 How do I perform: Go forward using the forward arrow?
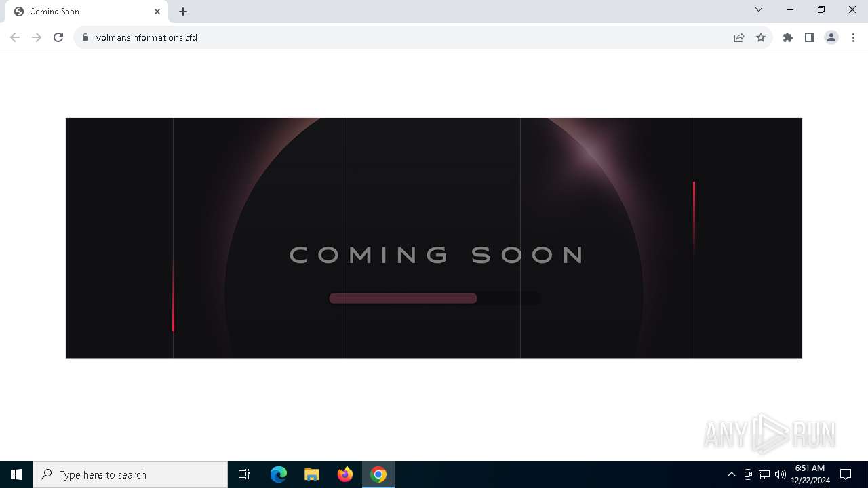pos(37,37)
